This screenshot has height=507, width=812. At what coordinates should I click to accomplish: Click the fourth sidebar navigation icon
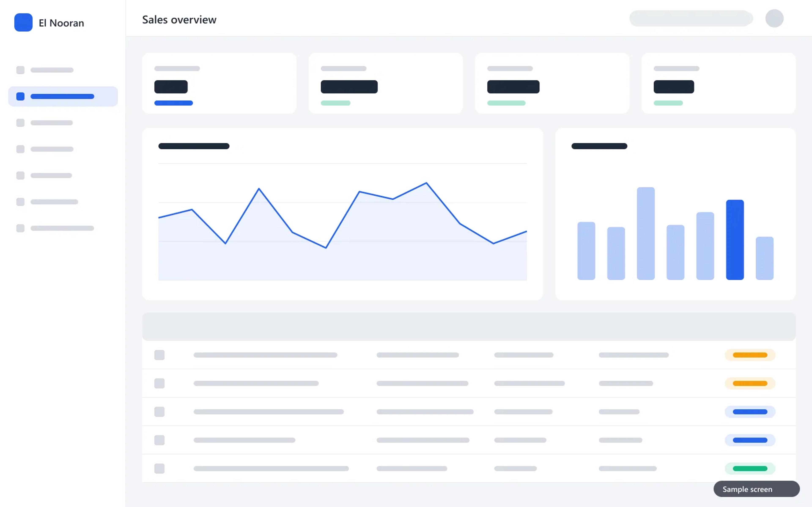[x=21, y=149]
